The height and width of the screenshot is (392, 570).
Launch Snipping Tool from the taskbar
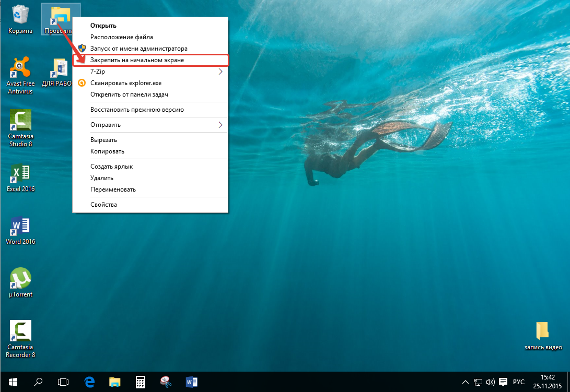point(166,382)
